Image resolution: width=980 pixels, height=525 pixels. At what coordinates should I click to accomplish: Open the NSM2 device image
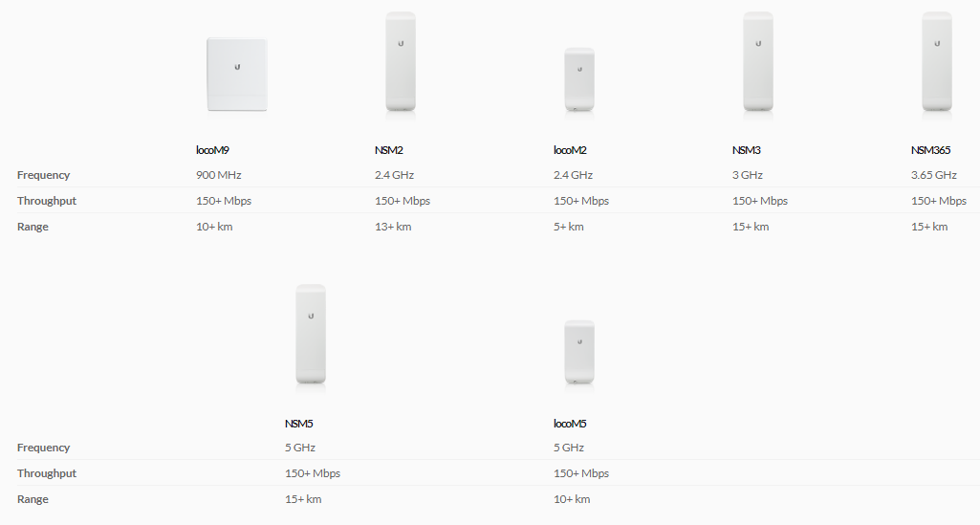coord(401,62)
